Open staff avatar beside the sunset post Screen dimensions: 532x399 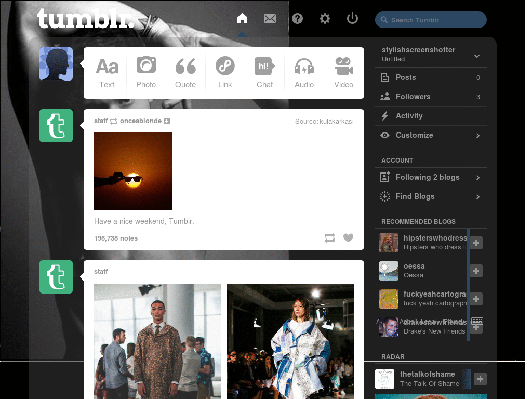(56, 126)
